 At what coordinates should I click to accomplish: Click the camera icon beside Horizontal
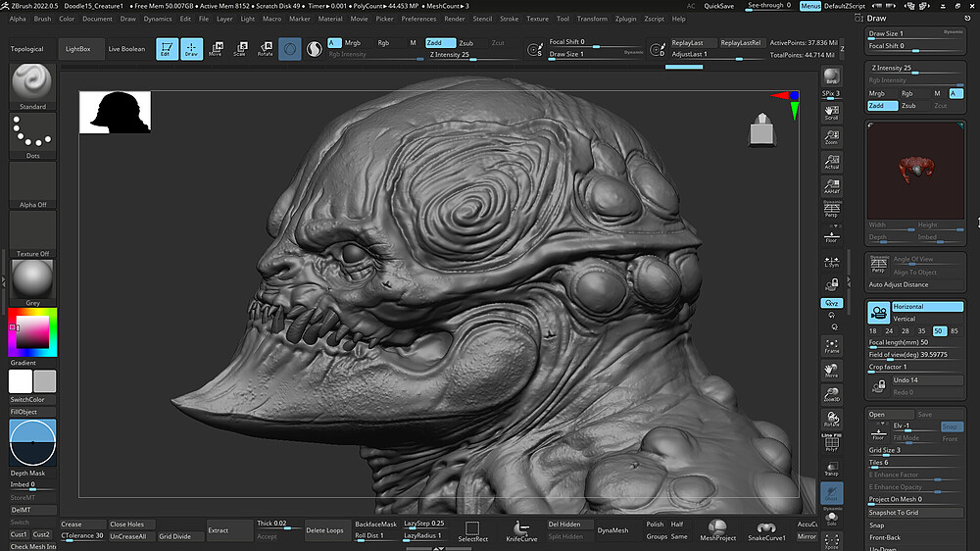click(878, 313)
